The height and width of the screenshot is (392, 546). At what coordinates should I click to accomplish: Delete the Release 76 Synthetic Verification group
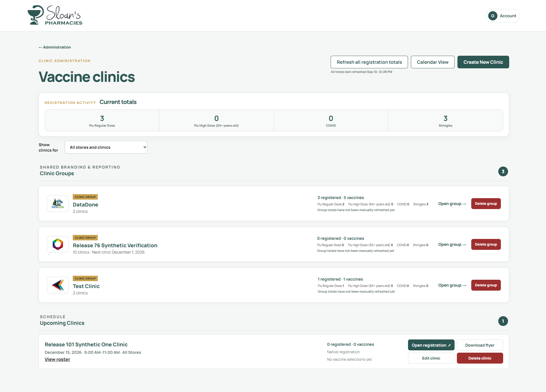(x=486, y=244)
